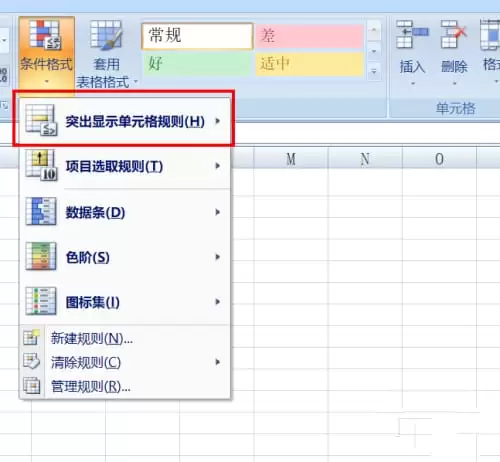Apply the 差 red cell style
500x462 pixels.
310,36
